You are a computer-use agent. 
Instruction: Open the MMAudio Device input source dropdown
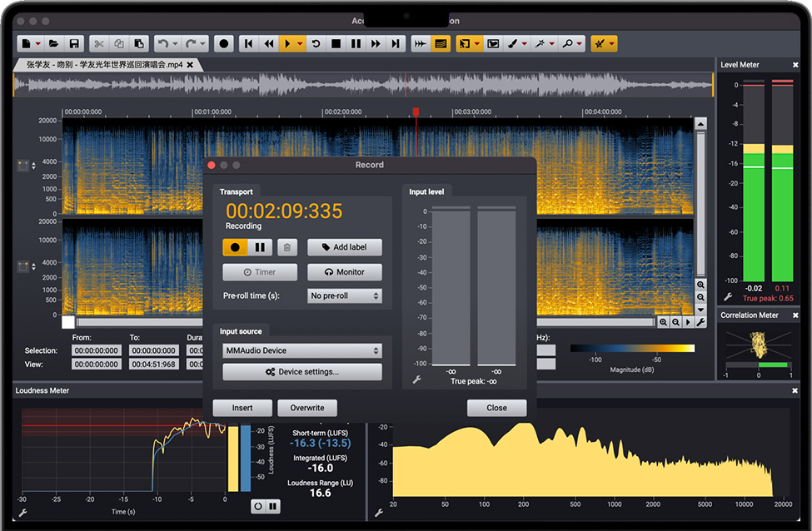pos(301,350)
